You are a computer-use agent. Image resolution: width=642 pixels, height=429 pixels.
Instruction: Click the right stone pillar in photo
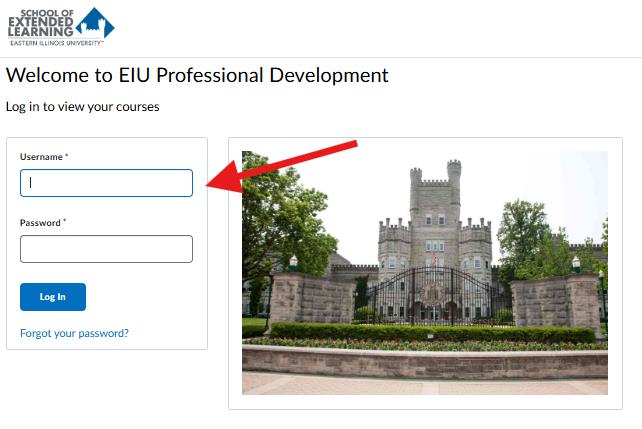(555, 302)
